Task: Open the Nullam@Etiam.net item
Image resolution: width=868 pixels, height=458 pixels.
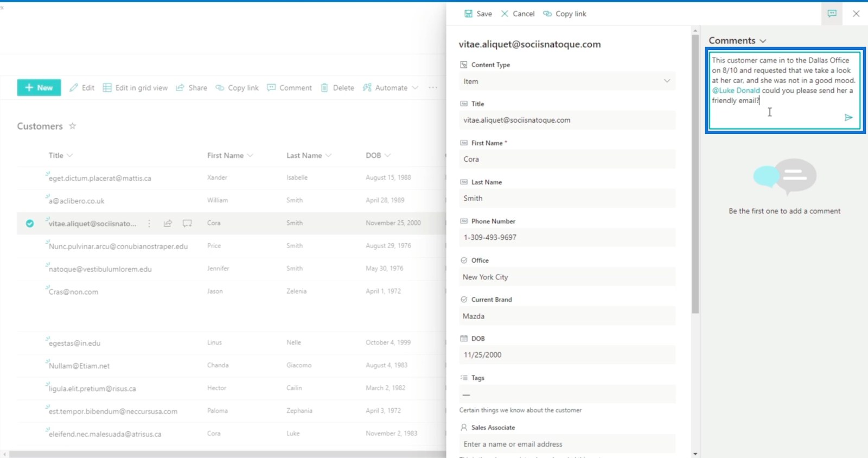Action: click(x=79, y=366)
